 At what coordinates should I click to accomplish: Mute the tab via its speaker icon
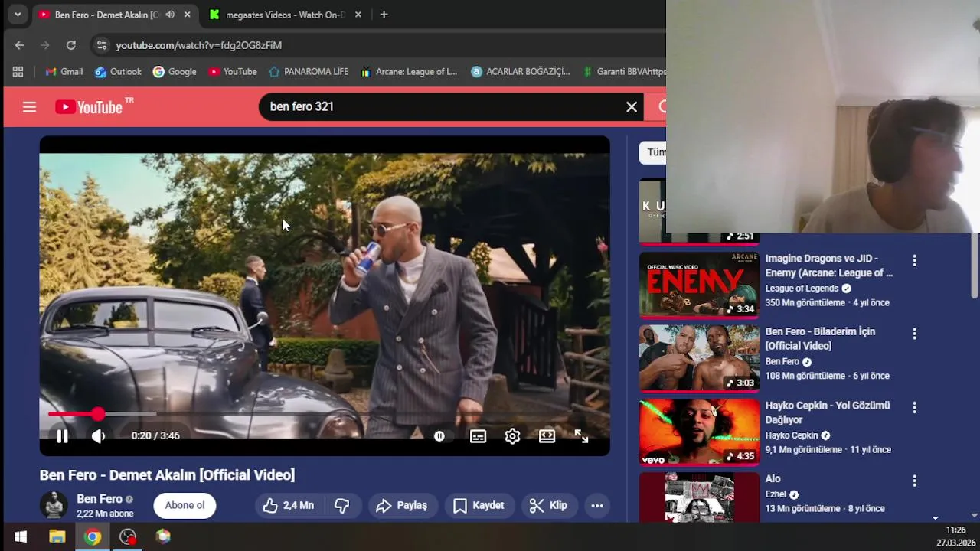[170, 15]
